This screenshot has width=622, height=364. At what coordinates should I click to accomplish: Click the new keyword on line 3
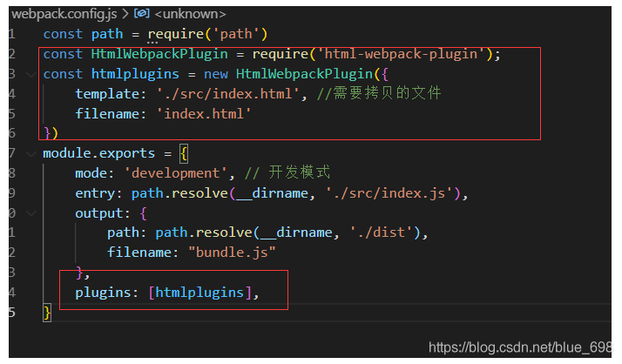216,74
